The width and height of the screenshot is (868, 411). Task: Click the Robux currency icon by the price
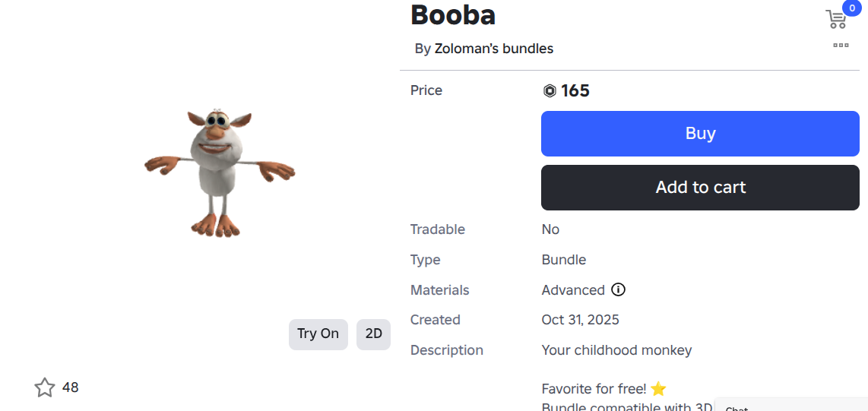click(550, 91)
